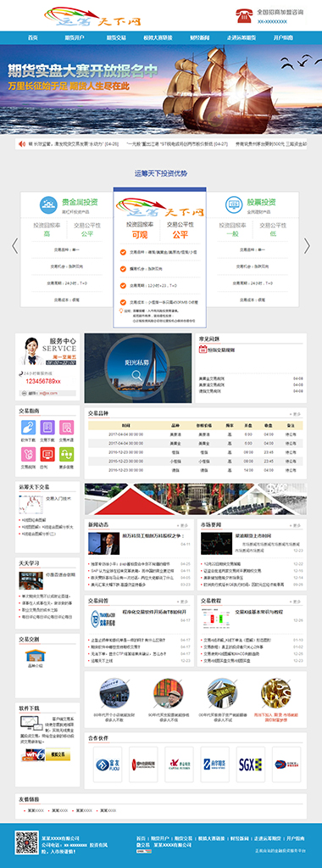
Task: Open 首页 in the top navigation
Action: tap(33, 37)
